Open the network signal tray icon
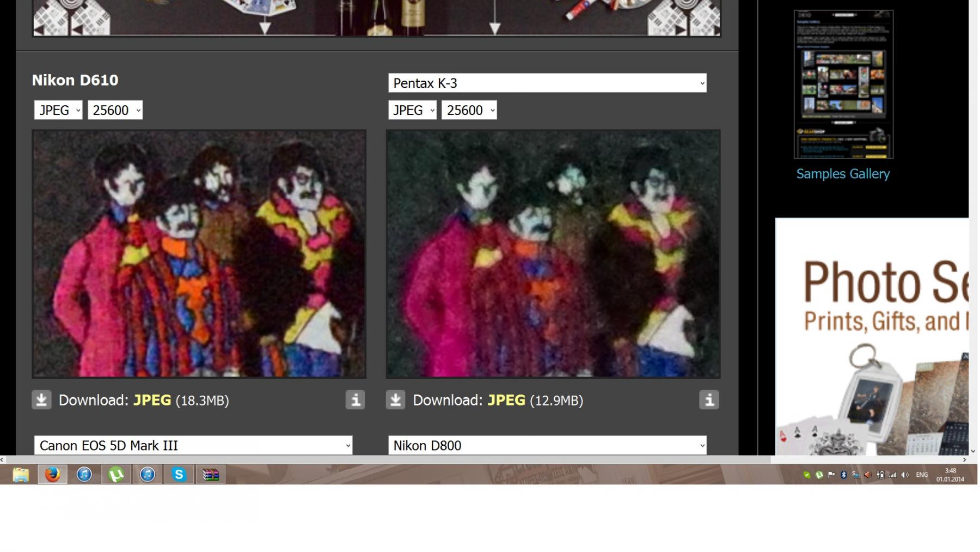 (892, 475)
